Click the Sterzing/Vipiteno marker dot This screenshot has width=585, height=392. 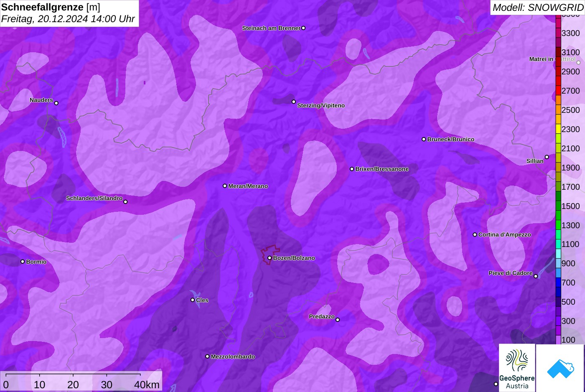294,102
